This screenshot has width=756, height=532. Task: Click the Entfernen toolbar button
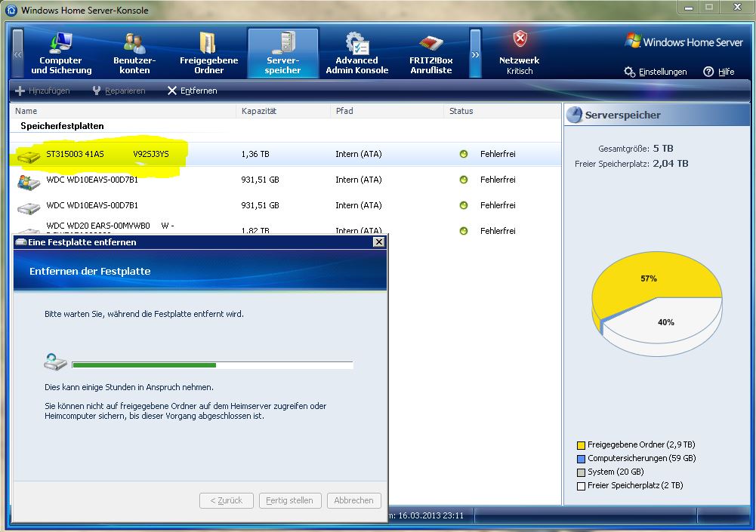193,91
